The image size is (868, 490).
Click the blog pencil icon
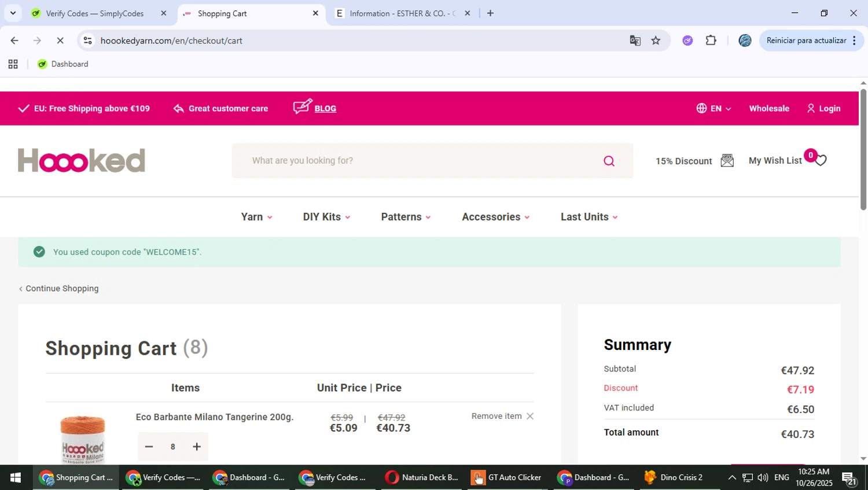(303, 106)
